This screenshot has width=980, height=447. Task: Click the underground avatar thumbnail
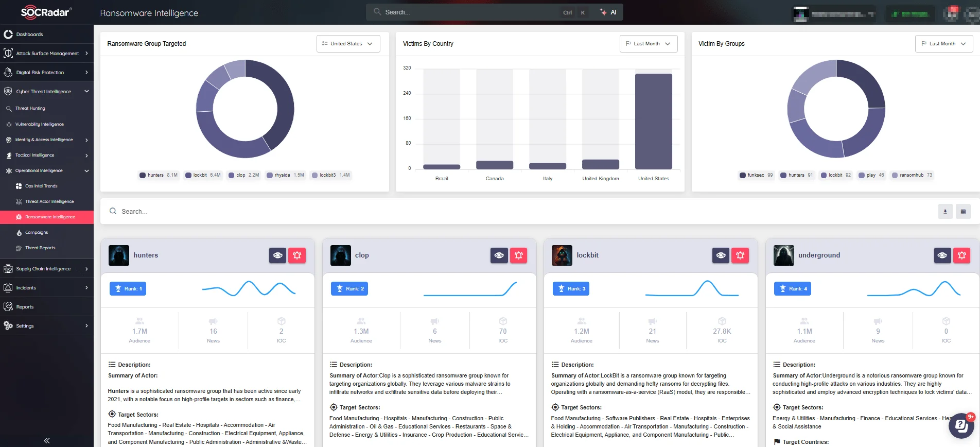[x=784, y=255]
